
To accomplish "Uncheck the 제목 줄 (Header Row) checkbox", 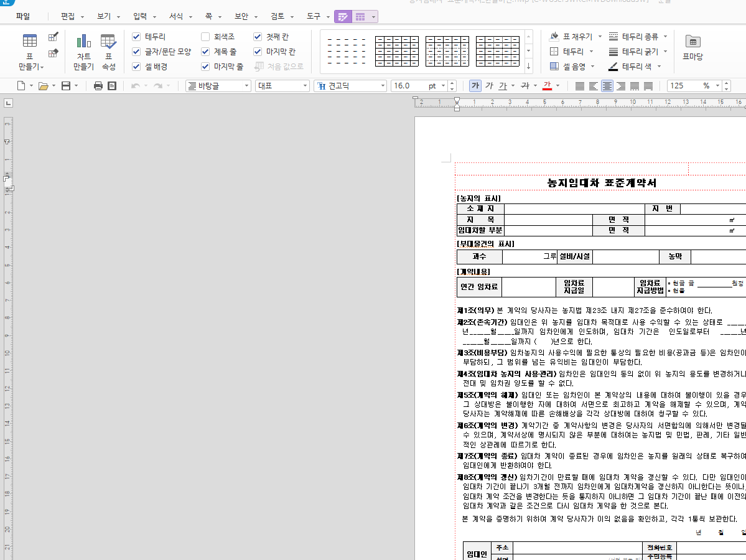I will [205, 52].
